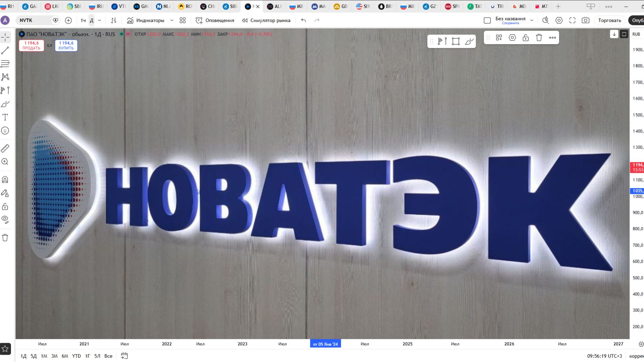644x362 pixels.
Task: Open the interval dropdown next to Д
Action: point(99,20)
